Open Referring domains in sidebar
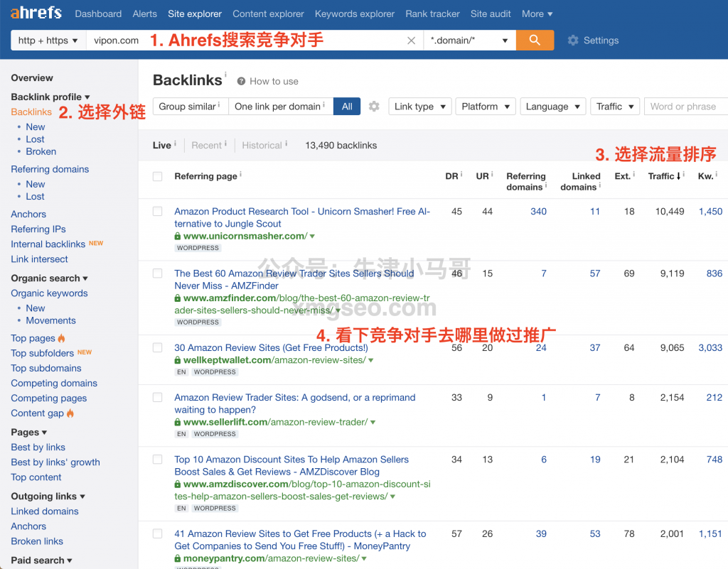The height and width of the screenshot is (569, 728). pyautogui.click(x=50, y=169)
